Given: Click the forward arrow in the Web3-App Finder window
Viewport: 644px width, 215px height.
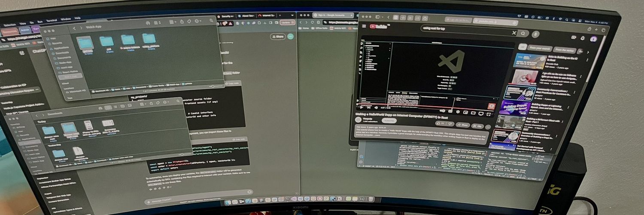Looking at the screenshot, I should (81, 28).
